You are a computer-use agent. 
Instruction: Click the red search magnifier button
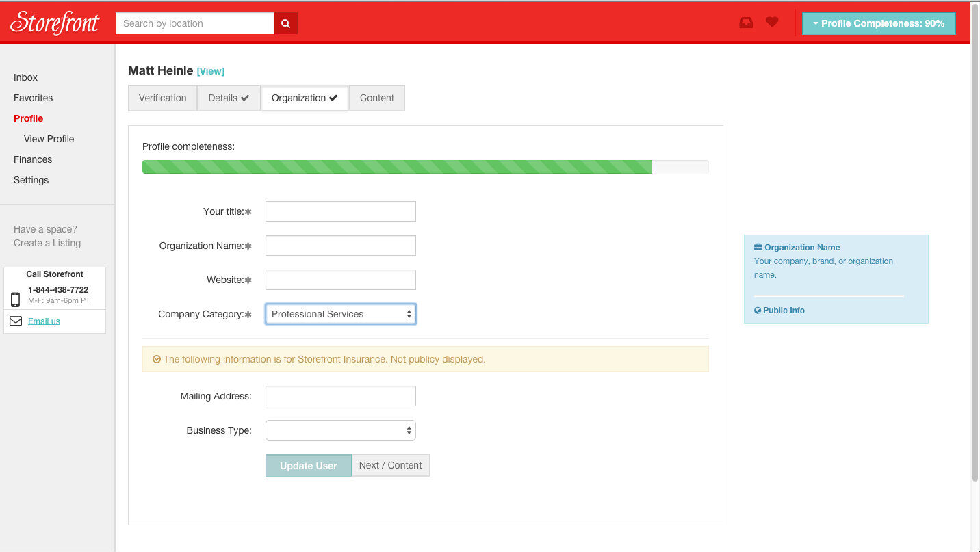[286, 23]
